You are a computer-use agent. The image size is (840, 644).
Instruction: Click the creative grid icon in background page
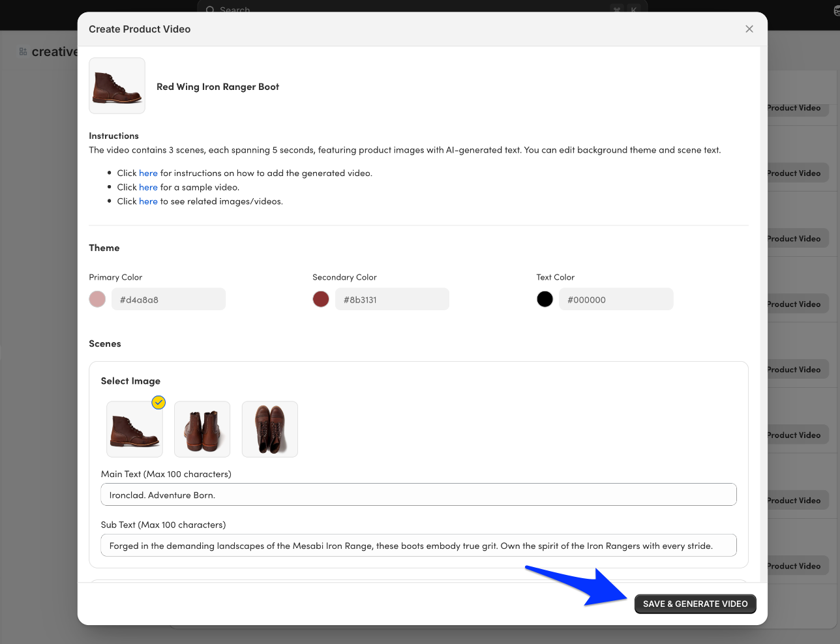[x=23, y=51]
